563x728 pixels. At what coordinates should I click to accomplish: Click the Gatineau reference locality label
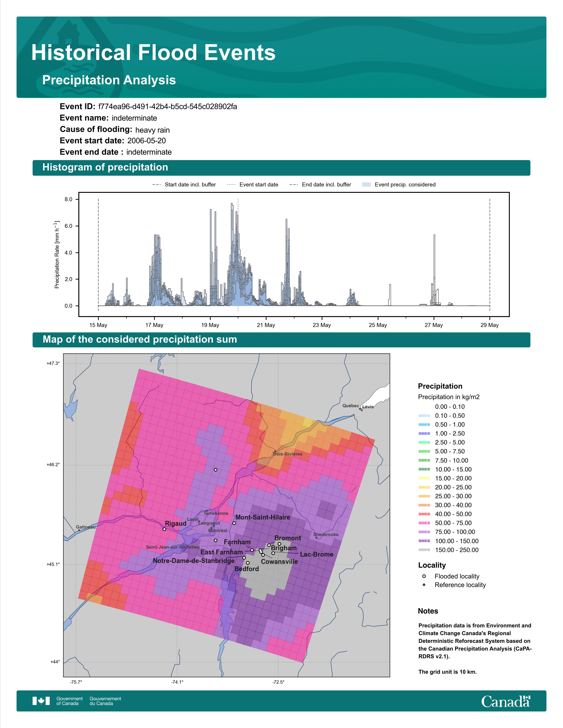86,527
